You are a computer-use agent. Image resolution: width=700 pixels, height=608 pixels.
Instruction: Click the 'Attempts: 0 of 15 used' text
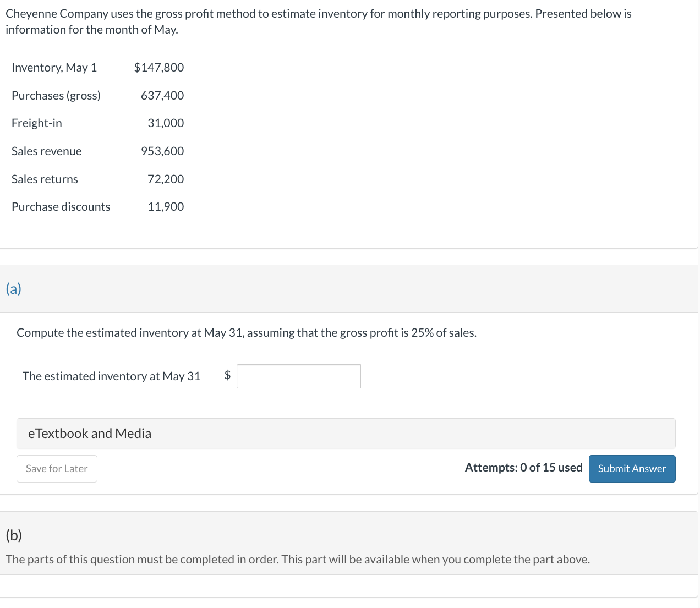coord(523,468)
